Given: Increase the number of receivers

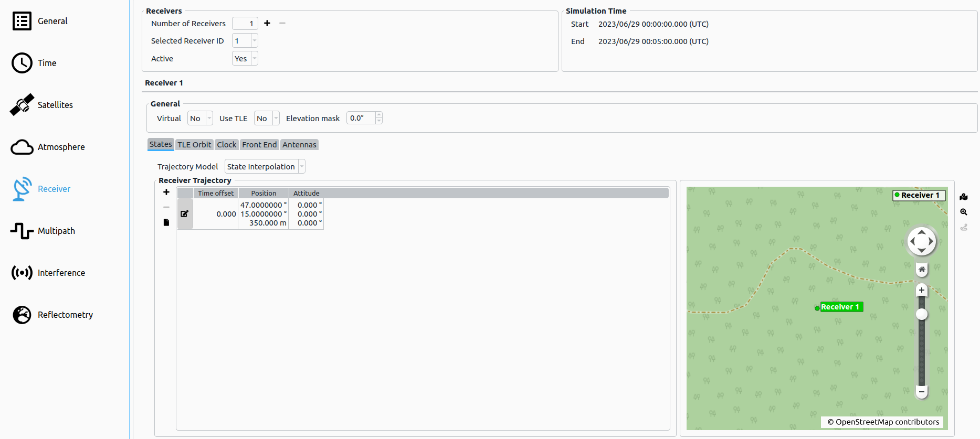Looking at the screenshot, I should click(x=267, y=23).
